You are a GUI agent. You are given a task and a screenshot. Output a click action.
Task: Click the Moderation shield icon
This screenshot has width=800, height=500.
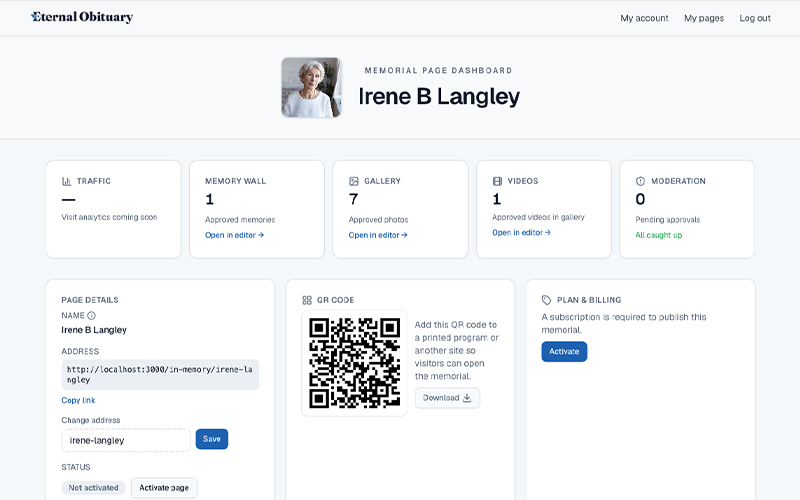pos(640,181)
